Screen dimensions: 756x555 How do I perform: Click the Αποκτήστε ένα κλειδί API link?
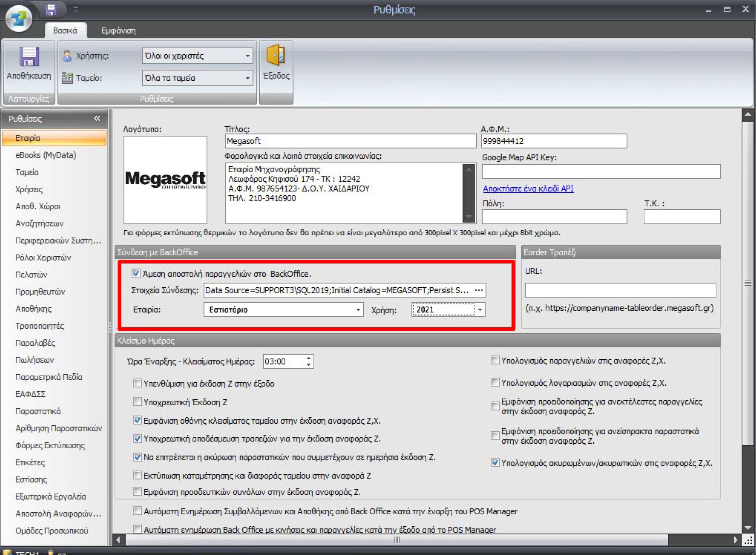pyautogui.click(x=528, y=189)
